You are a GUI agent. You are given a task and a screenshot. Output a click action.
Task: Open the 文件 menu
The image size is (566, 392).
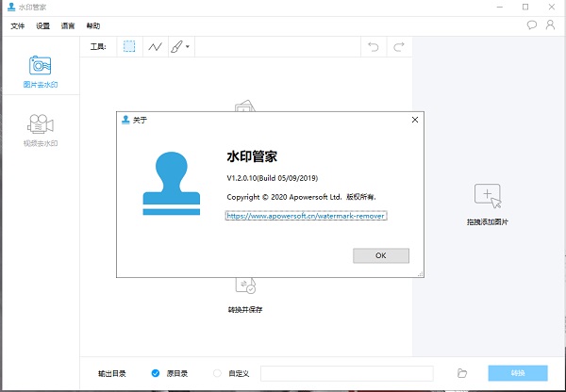click(x=17, y=26)
